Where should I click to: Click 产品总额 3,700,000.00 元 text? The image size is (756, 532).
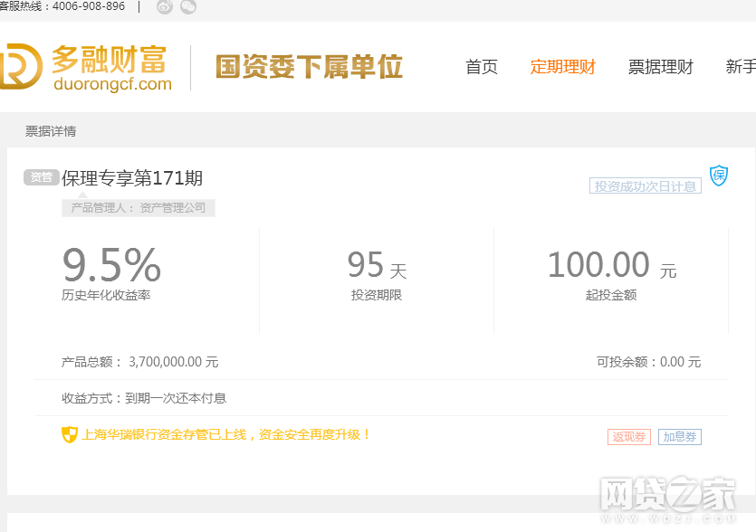139,362
